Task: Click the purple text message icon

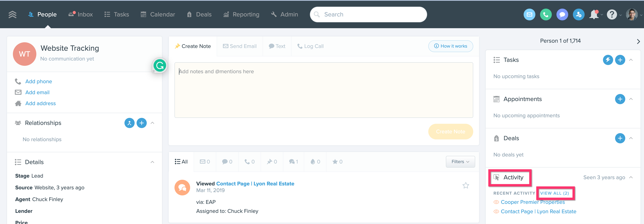Action: (562, 14)
